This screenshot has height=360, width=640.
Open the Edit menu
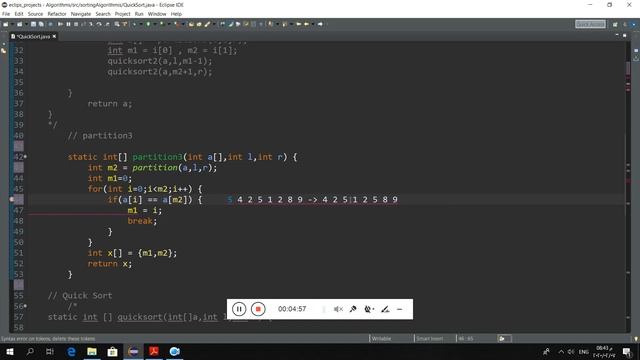coord(19,14)
